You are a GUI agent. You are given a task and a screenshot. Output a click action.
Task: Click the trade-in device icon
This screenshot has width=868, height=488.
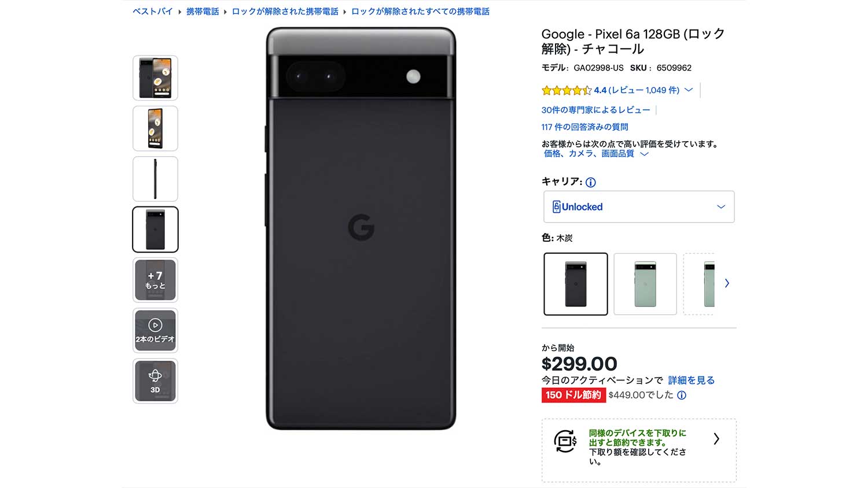pyautogui.click(x=565, y=441)
